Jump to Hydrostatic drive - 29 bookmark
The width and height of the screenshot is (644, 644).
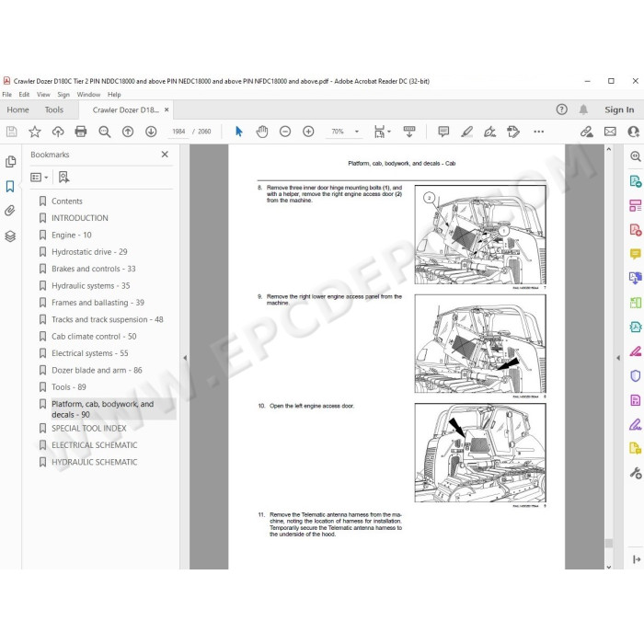click(x=89, y=252)
